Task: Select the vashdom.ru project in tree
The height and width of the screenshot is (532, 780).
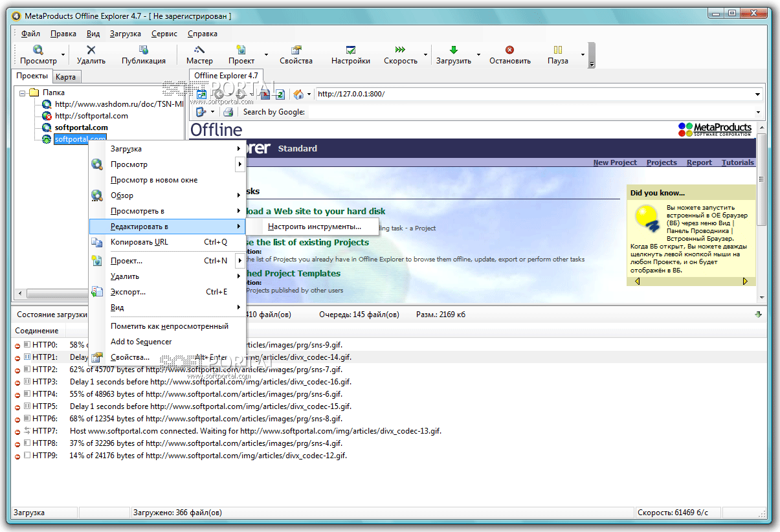Action: tap(119, 104)
